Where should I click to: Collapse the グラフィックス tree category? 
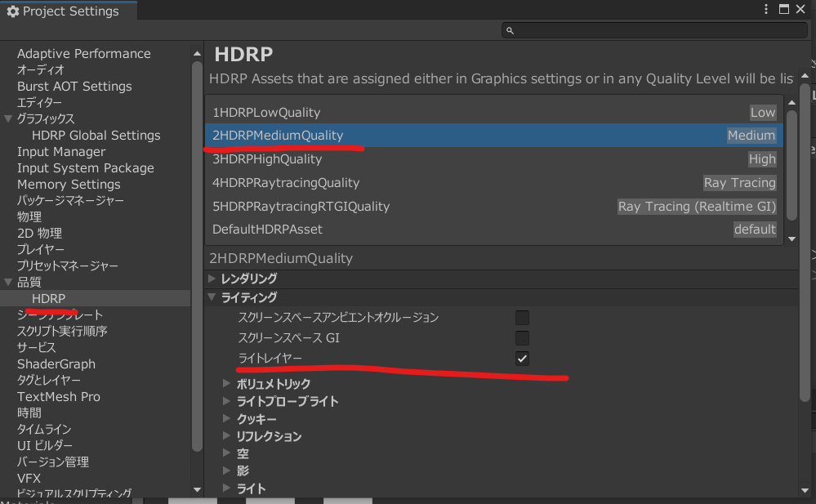point(8,118)
